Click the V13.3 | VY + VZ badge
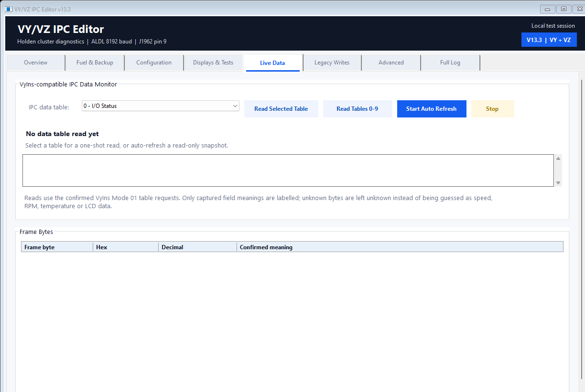 [549, 40]
